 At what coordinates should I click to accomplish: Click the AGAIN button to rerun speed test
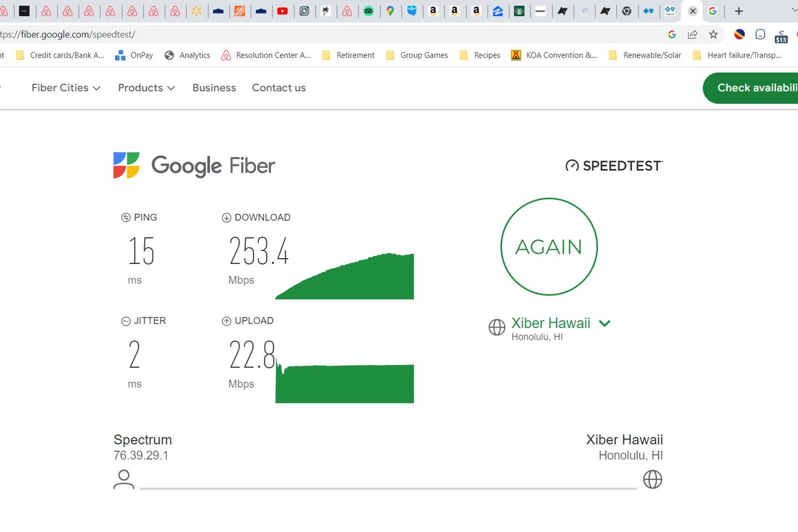point(549,247)
